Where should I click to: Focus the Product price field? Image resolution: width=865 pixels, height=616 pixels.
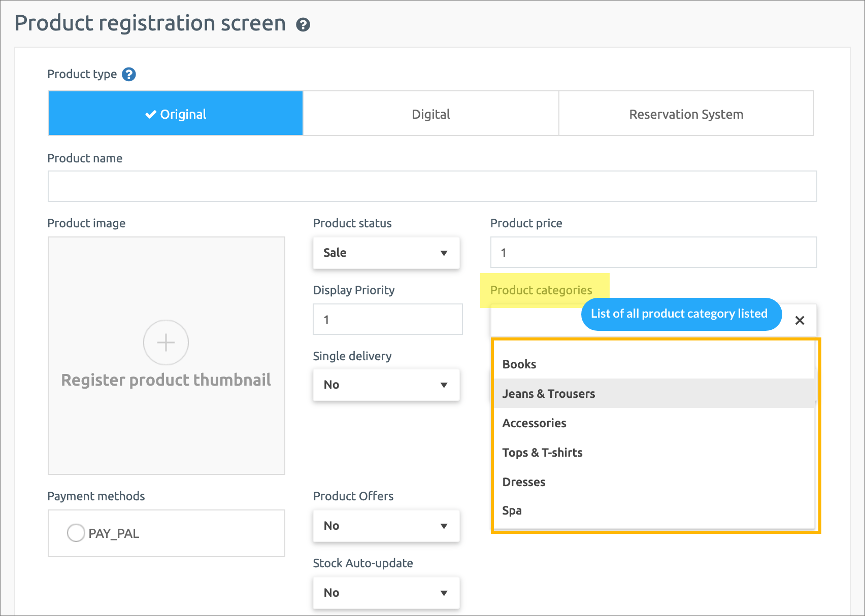pos(653,252)
